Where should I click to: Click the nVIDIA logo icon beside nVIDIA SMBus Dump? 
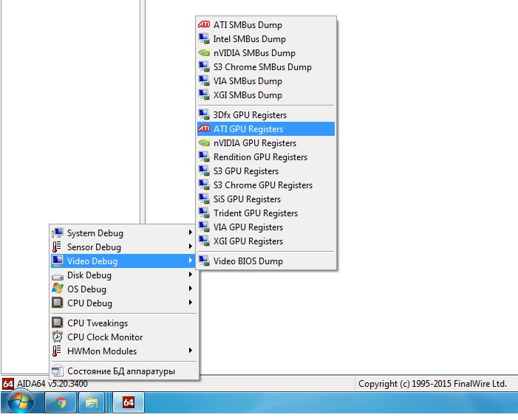point(204,53)
